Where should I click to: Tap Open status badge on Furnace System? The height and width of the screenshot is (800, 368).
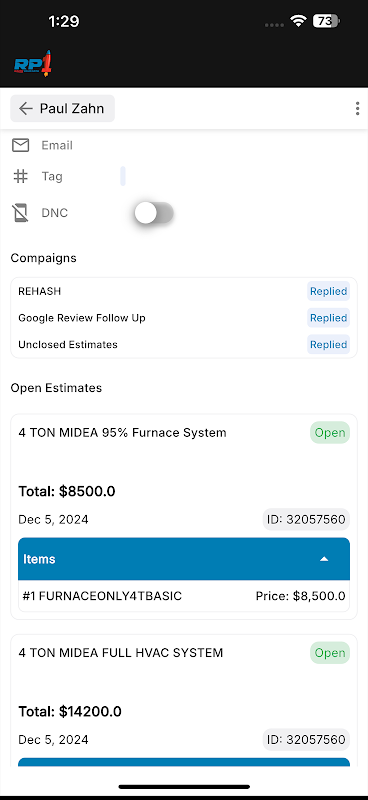point(330,433)
